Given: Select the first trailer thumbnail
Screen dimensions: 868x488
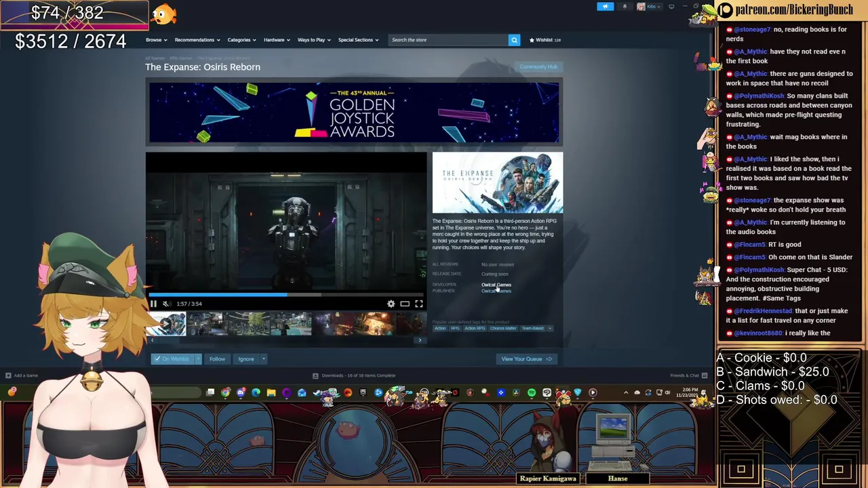Looking at the screenshot, I should pos(167,324).
